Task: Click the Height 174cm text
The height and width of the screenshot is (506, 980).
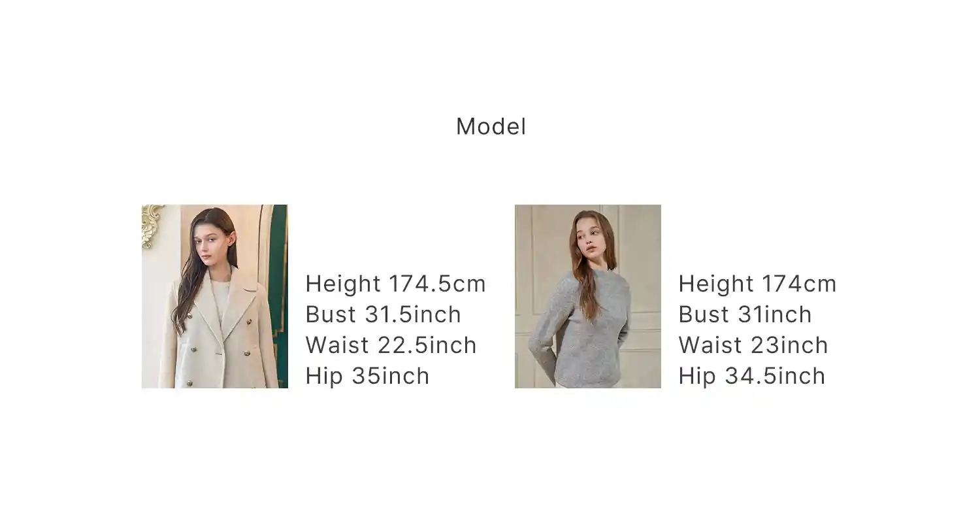Action: click(757, 284)
